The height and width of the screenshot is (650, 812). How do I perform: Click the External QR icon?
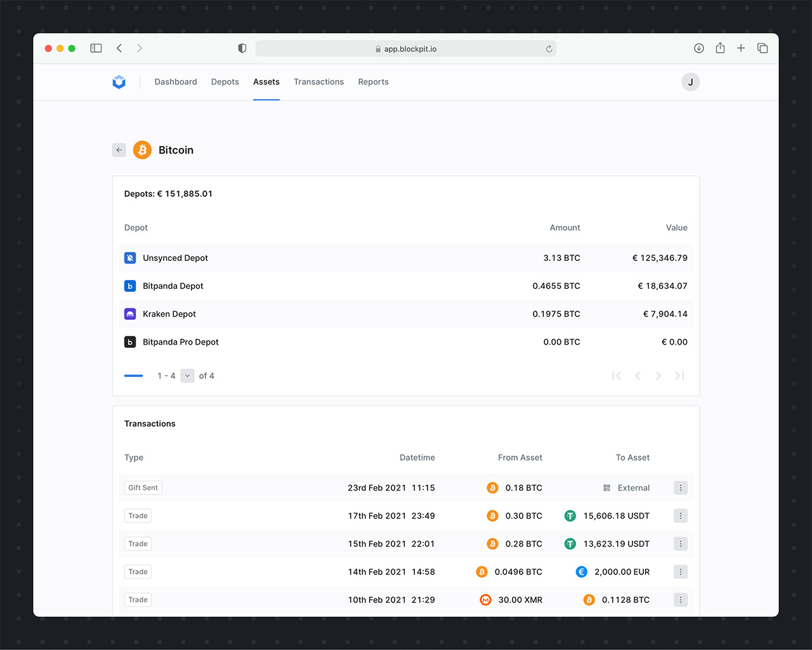tap(606, 487)
